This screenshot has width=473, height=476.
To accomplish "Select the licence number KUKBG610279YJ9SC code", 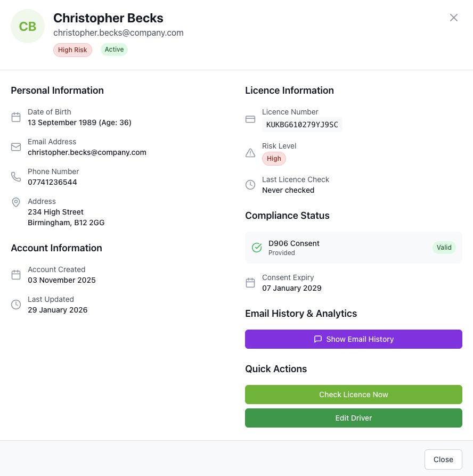I will click(302, 125).
